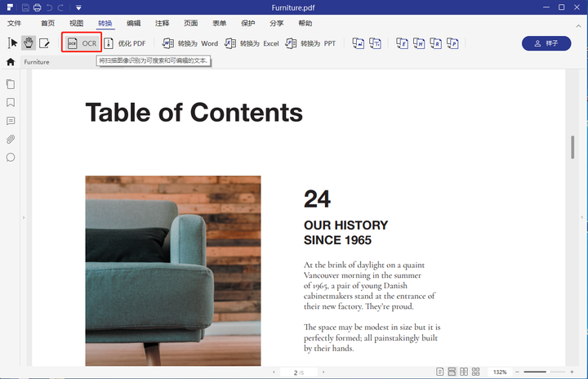The width and height of the screenshot is (588, 379).
Task: Go to previous page arrow
Action: click(274, 372)
